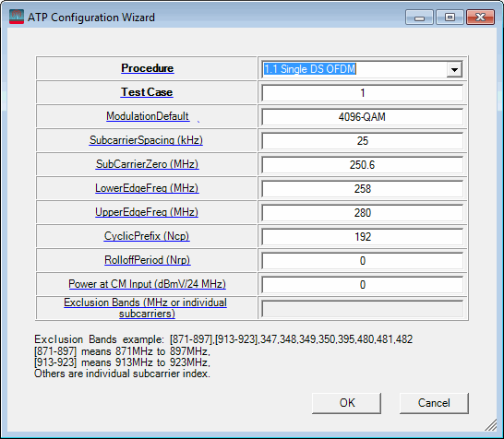Click the UpperEdgeFreq field showing 280
This screenshot has height=439, width=504.
pyautogui.click(x=362, y=213)
